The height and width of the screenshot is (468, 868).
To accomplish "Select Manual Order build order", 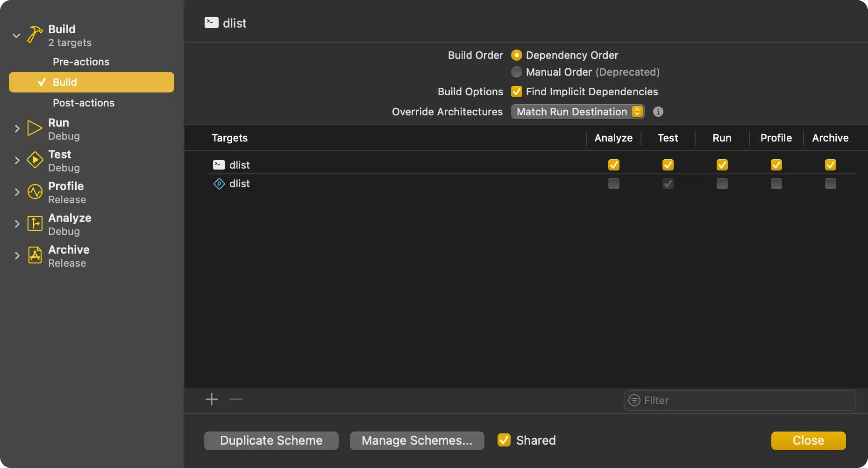I will click(x=516, y=72).
